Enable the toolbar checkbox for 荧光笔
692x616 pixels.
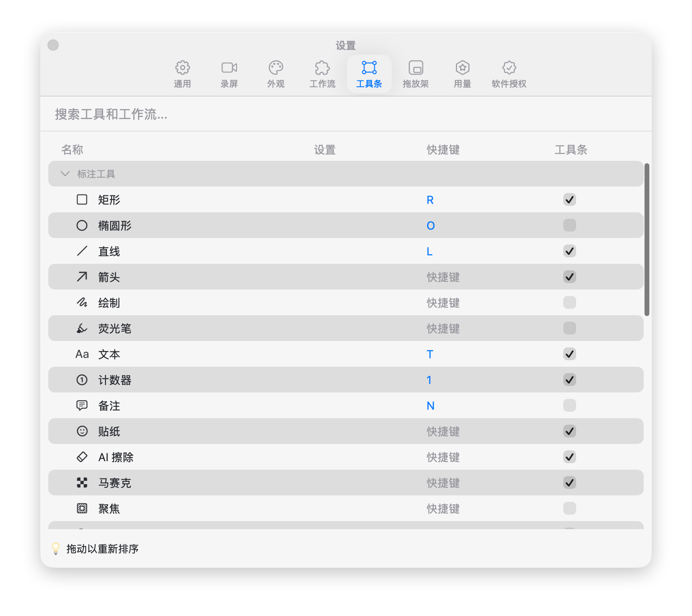pos(570,328)
